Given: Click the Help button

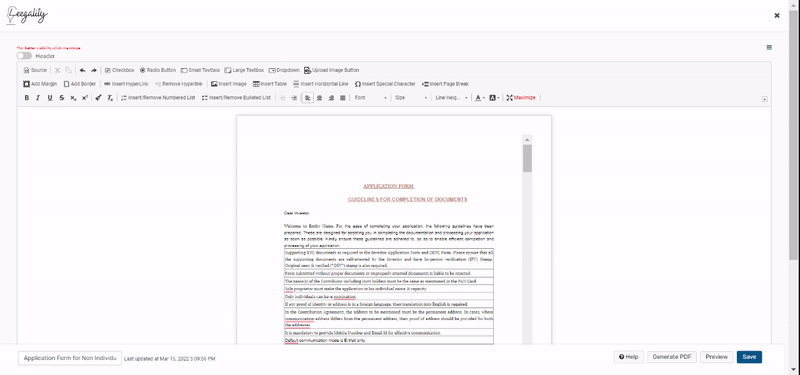Looking at the screenshot, I should 629,357.
